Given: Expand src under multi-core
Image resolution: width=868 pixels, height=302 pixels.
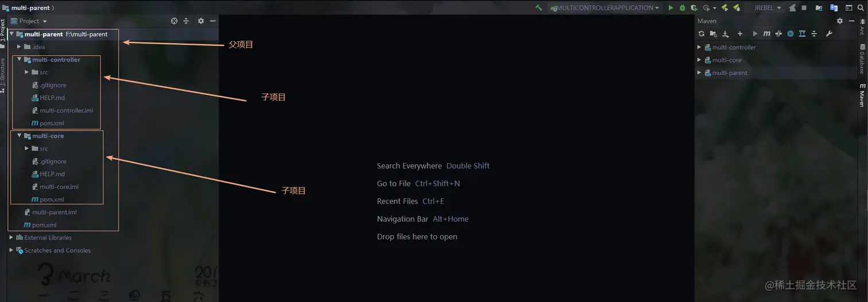Looking at the screenshot, I should [27, 149].
